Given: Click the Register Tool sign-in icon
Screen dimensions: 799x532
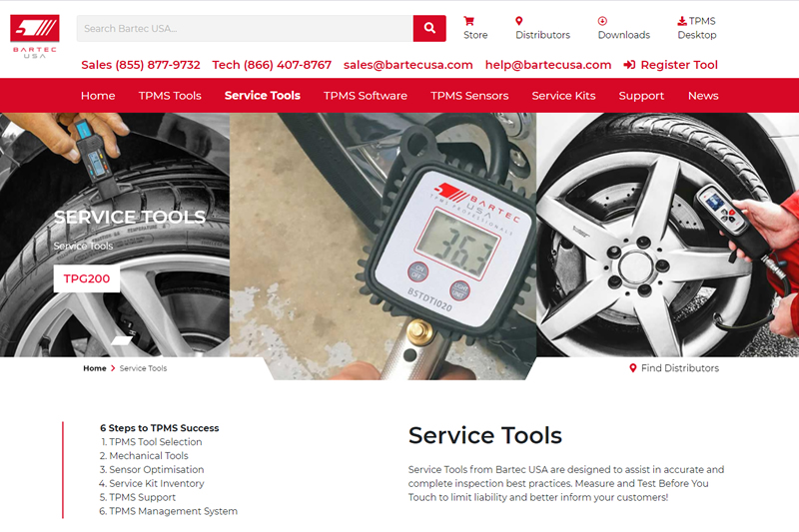Looking at the screenshot, I should [x=629, y=65].
